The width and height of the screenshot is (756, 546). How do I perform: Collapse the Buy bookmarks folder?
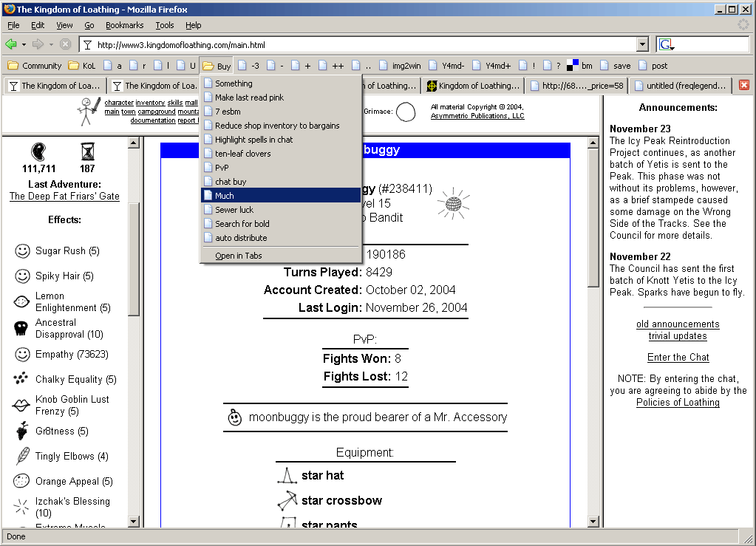coord(217,66)
